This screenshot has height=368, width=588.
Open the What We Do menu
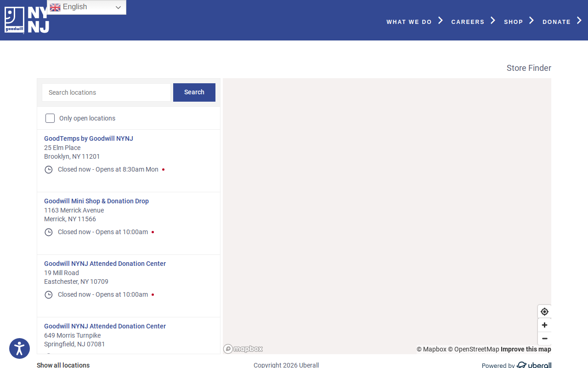pyautogui.click(x=409, y=22)
